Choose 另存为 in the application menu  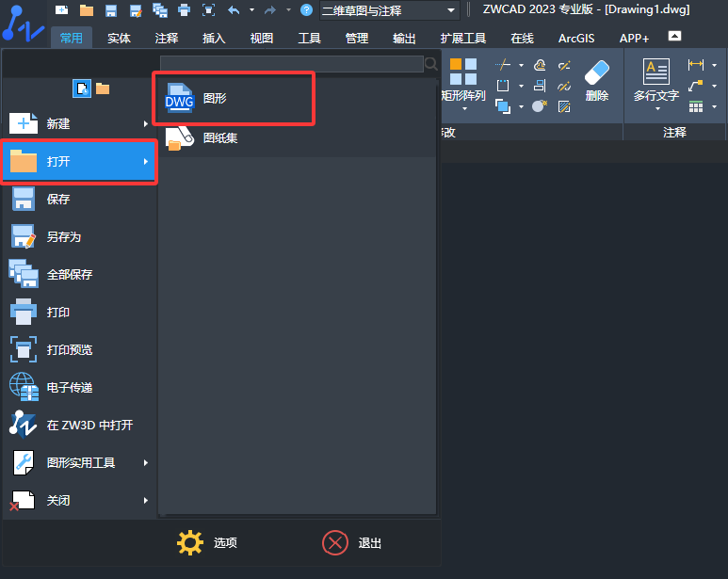78,236
